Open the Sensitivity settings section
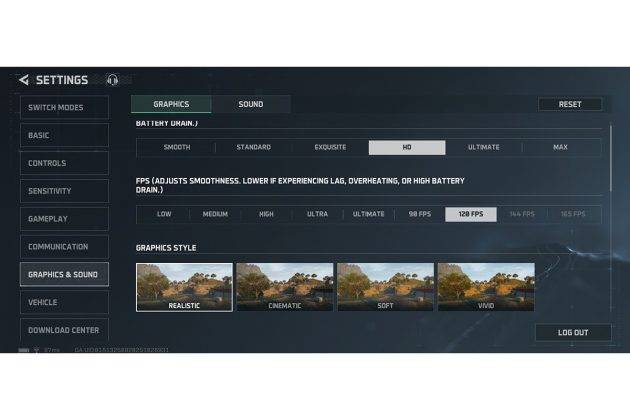 click(x=64, y=191)
